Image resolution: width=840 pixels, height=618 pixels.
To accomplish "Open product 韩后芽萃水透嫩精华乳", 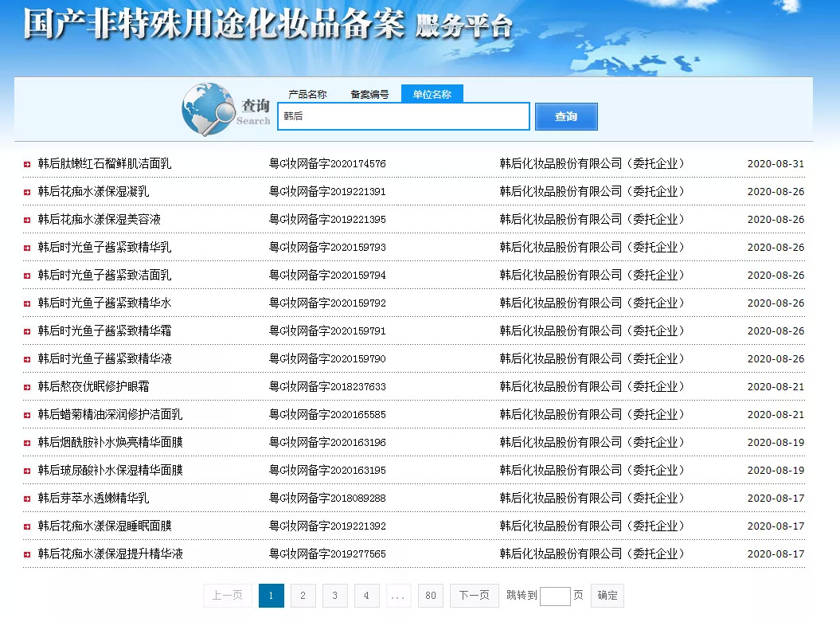I will click(93, 498).
